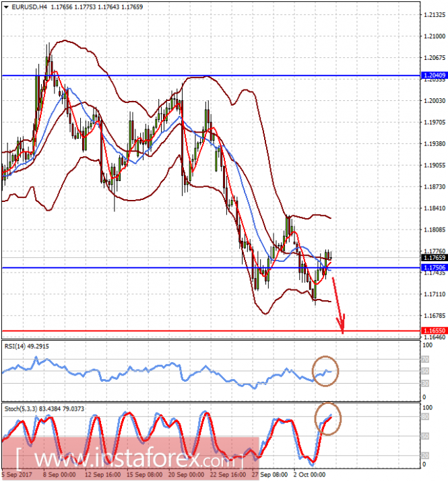The width and height of the screenshot is (448, 482).
Task: Click the Stochastic 80 level label
Action: [x=425, y=417]
